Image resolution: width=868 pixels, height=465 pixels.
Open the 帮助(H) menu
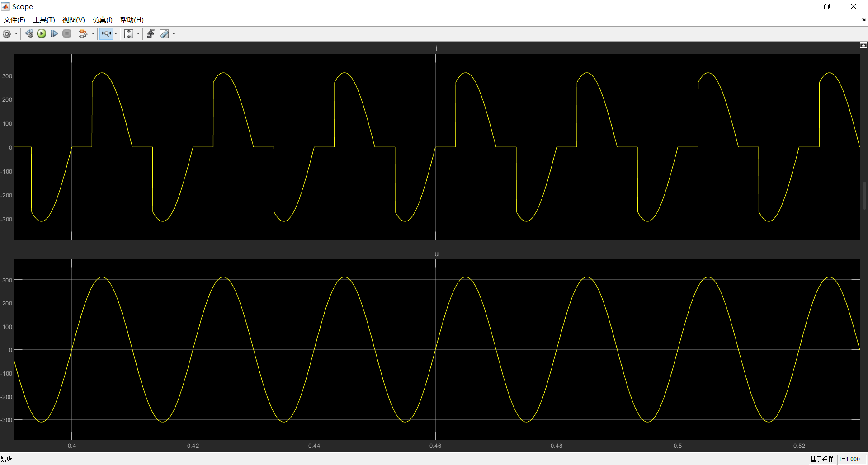132,20
